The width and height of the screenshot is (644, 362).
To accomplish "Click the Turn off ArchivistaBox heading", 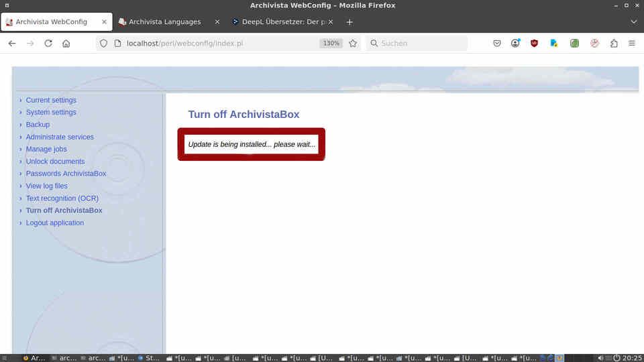I will [244, 115].
